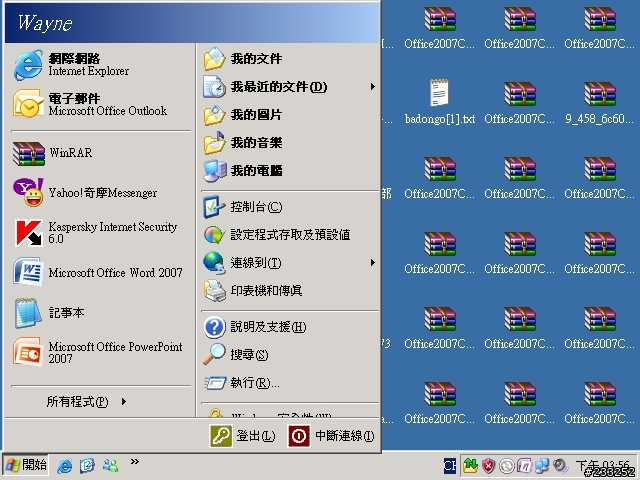Image resolution: width=640 pixels, height=480 pixels.
Task: Open the two-people Messenger Quick Launch icon
Action: point(110,465)
